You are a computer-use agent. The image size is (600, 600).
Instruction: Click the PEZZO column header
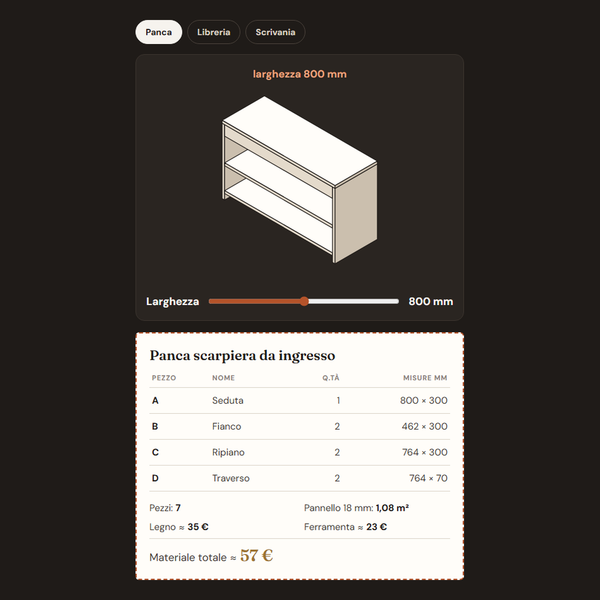[164, 378]
